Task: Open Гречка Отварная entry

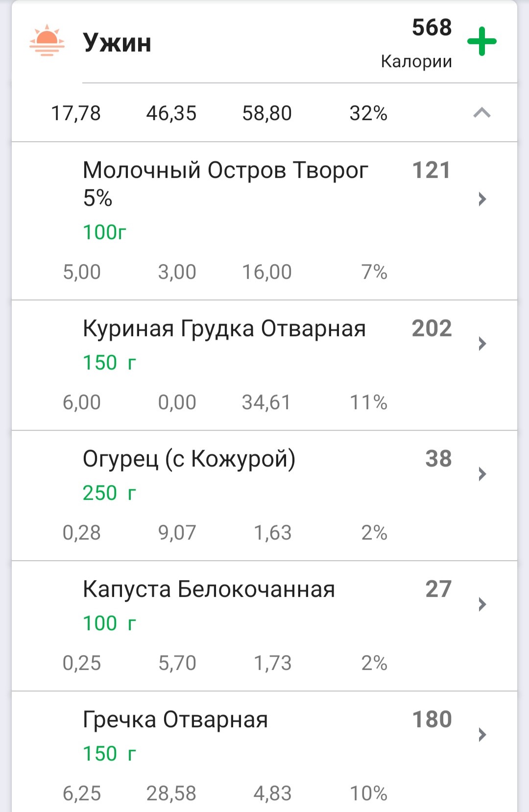Action: (x=175, y=720)
